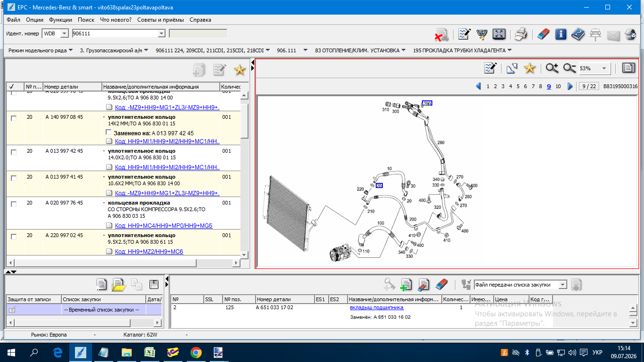Click the 'вкладыш подшипника' link

pyautogui.click(x=377, y=307)
